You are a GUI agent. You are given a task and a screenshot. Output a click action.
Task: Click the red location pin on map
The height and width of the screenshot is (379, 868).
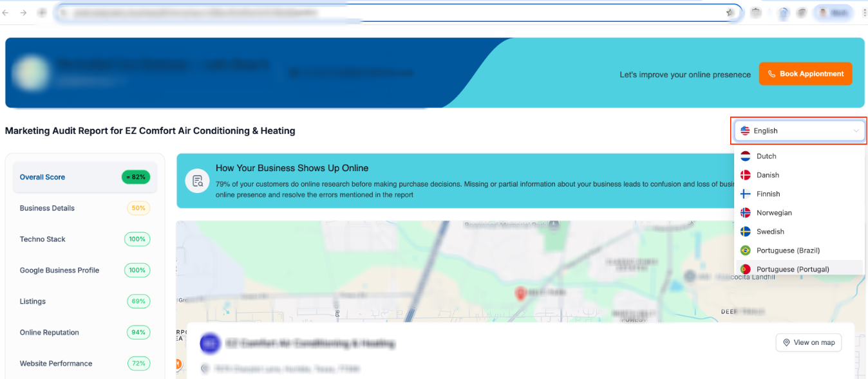[x=520, y=293]
